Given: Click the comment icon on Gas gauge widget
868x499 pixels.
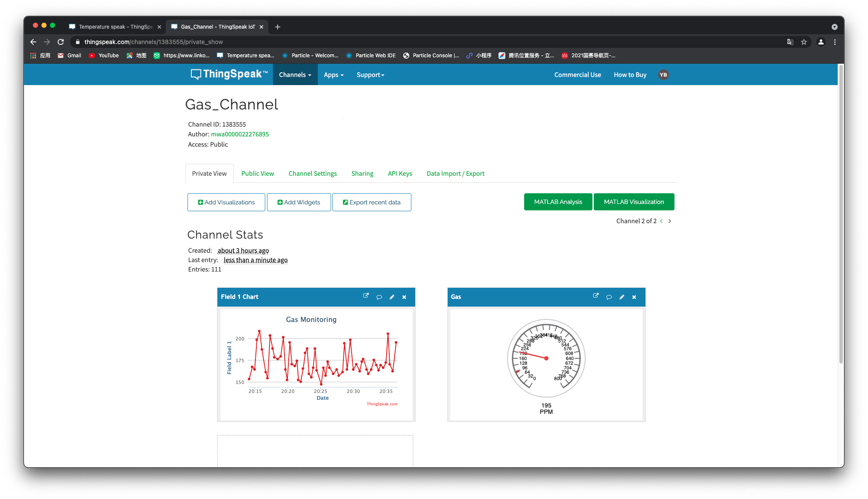Looking at the screenshot, I should point(609,297).
